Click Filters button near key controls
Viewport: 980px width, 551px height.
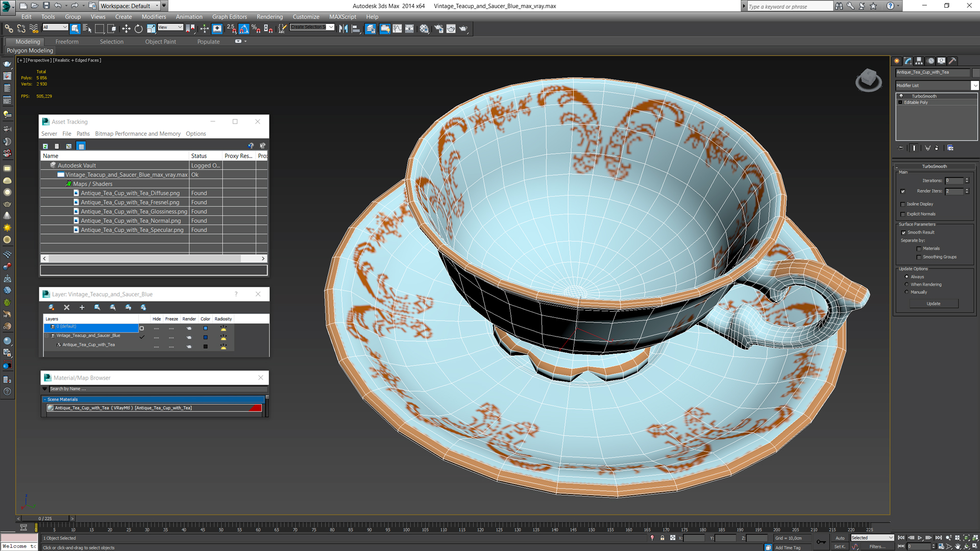click(877, 546)
